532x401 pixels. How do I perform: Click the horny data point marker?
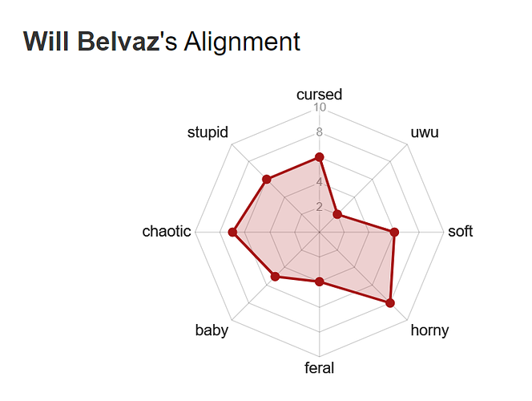pos(390,302)
